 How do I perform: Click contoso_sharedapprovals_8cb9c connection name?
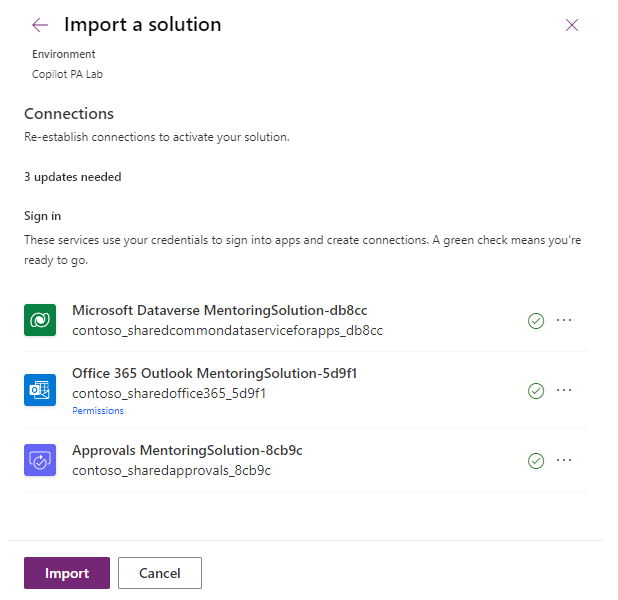point(171,470)
